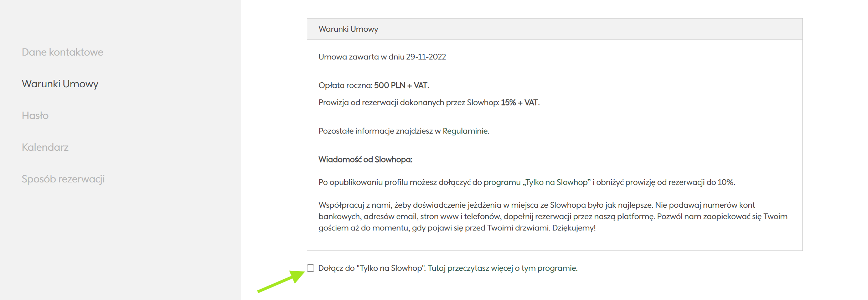Viewport: 868px width, 300px height.
Task: Click the bold 500 PLN + VAT amount
Action: pyautogui.click(x=401, y=85)
